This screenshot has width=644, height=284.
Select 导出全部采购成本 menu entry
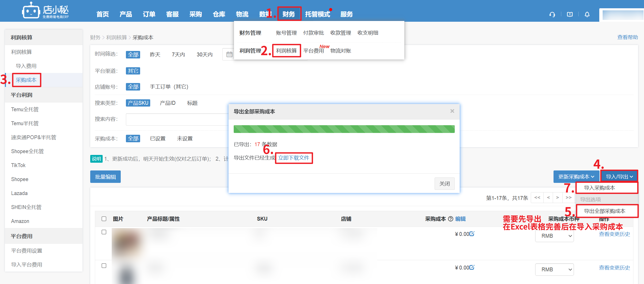coord(604,211)
